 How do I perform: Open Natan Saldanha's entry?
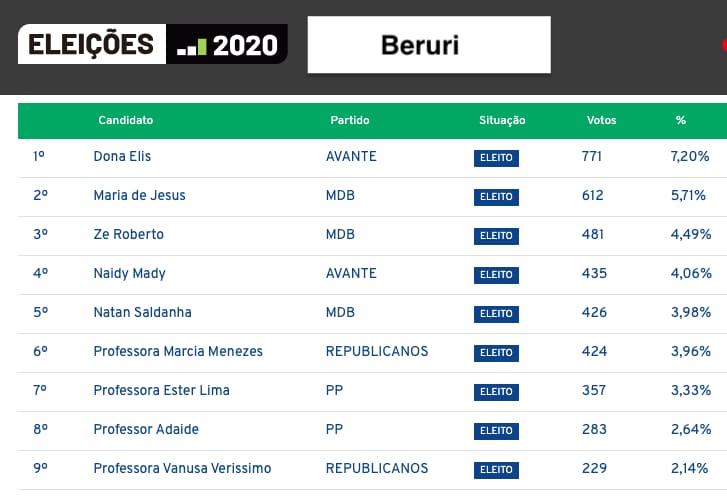point(142,312)
